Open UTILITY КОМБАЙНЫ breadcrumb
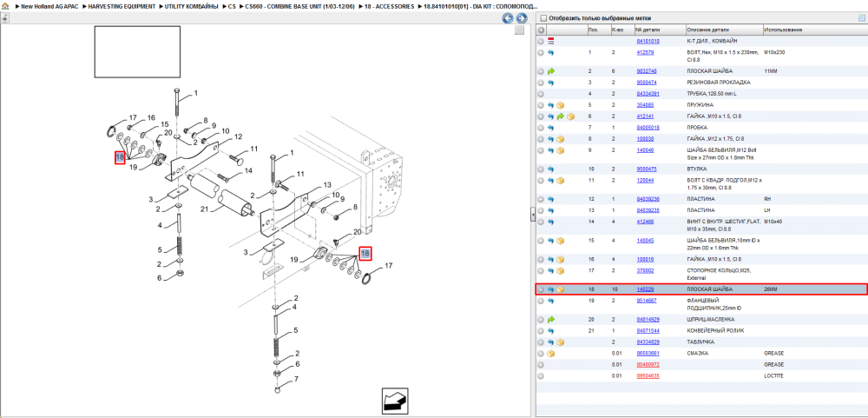 (191, 6)
